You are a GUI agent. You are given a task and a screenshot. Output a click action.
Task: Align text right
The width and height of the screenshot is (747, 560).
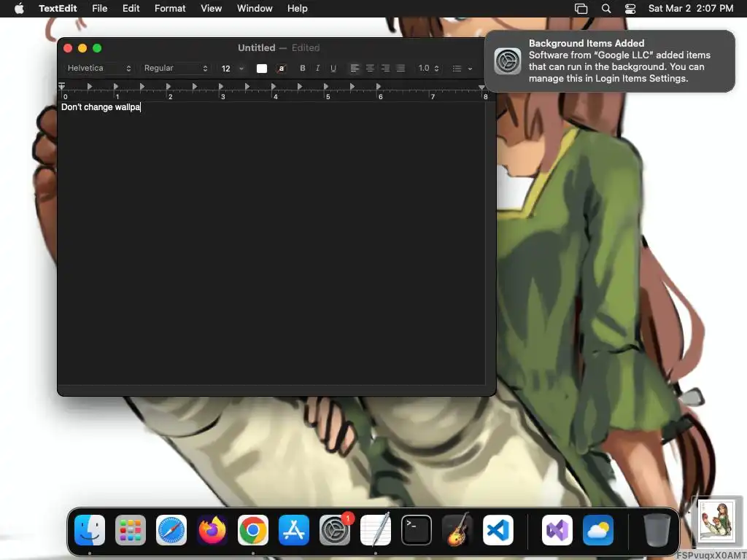point(385,68)
